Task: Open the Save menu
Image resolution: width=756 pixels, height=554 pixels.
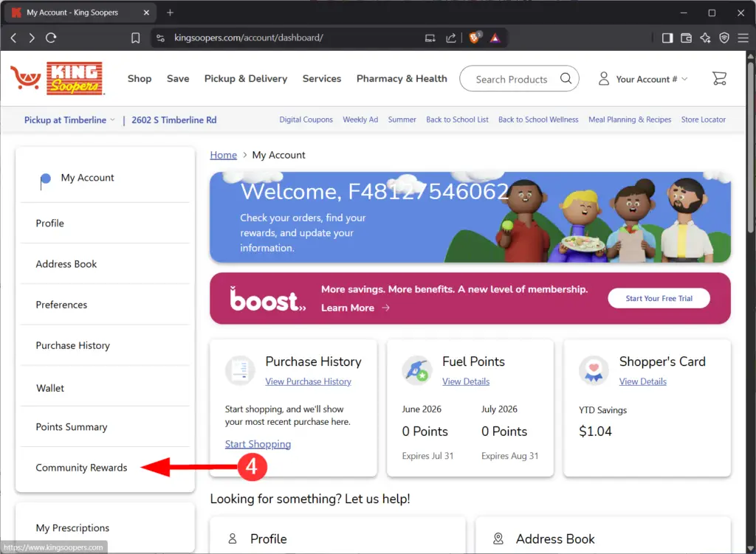Action: tap(178, 78)
